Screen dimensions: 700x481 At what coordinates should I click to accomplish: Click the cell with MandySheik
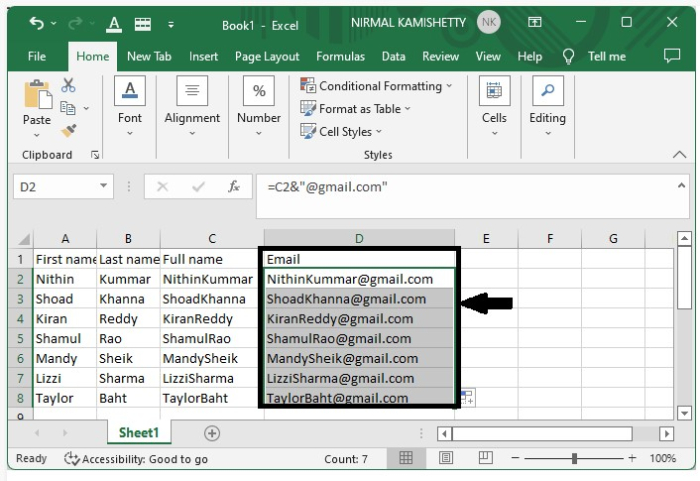212,359
